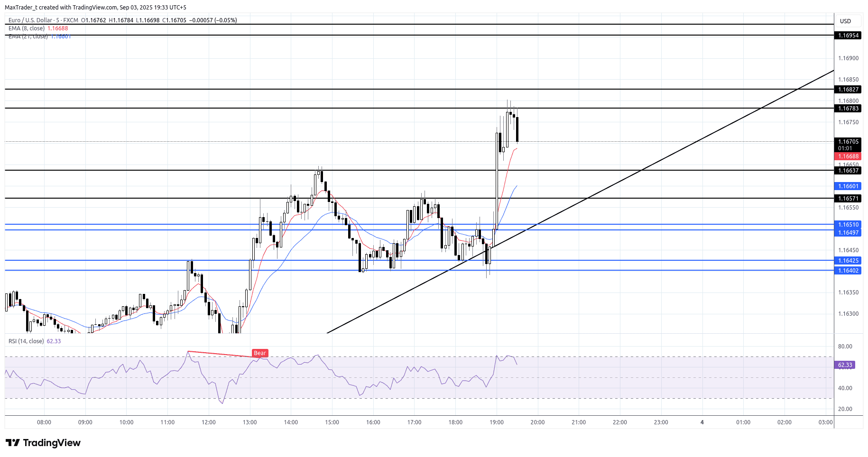Click the 1.16637 horizontal line price label
The width and height of the screenshot is (868, 457).
[848, 171]
